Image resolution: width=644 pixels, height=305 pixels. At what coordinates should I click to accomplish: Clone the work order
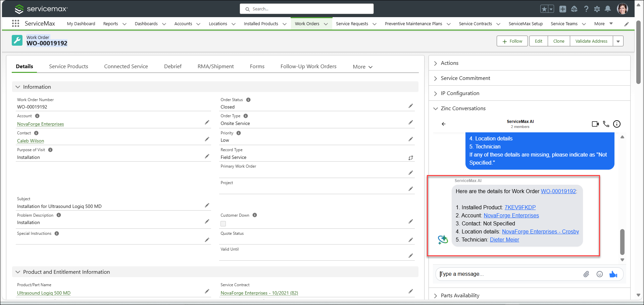559,41
